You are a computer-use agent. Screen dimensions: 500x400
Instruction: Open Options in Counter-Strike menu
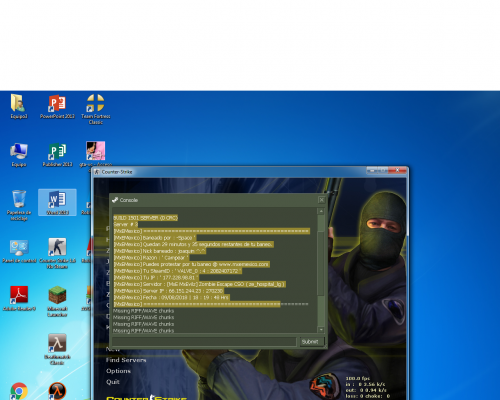(x=118, y=371)
